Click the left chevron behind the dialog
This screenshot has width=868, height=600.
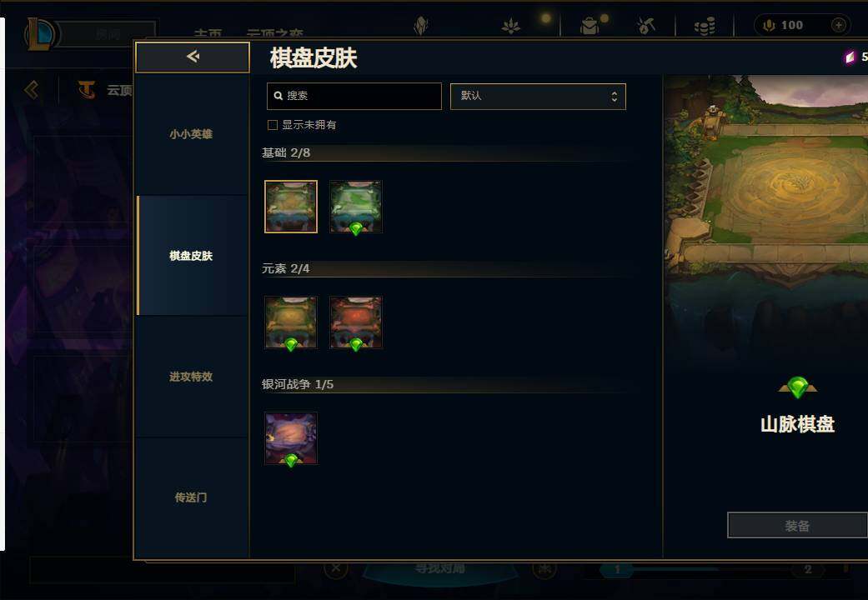[32, 90]
